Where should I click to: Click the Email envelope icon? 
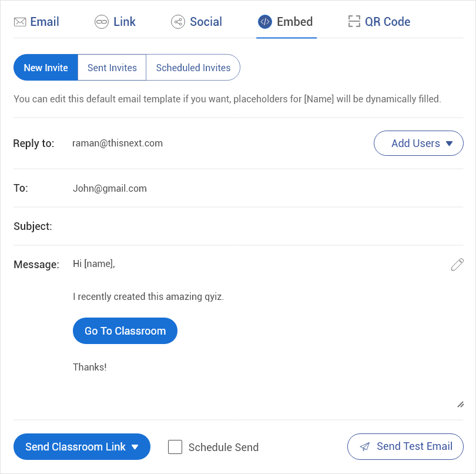pyautogui.click(x=20, y=22)
